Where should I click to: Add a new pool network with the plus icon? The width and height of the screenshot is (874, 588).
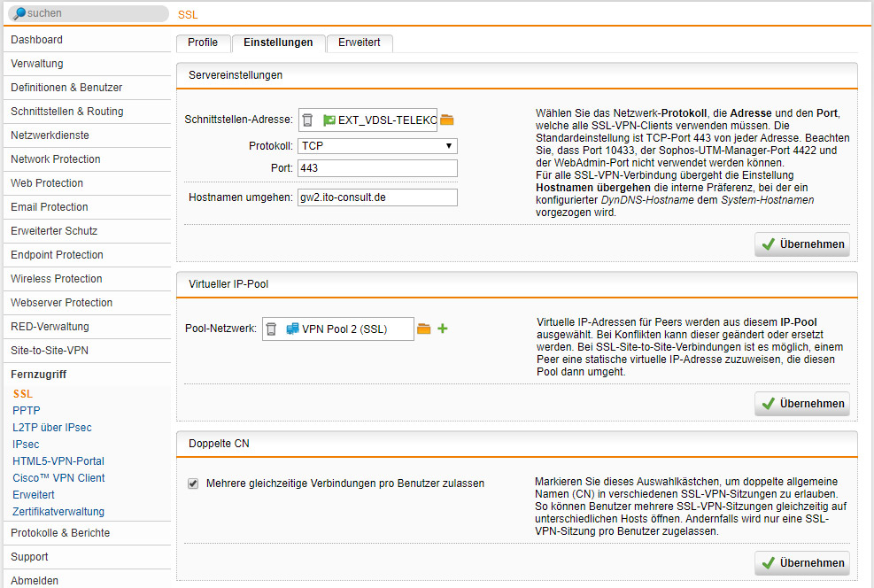[442, 329]
